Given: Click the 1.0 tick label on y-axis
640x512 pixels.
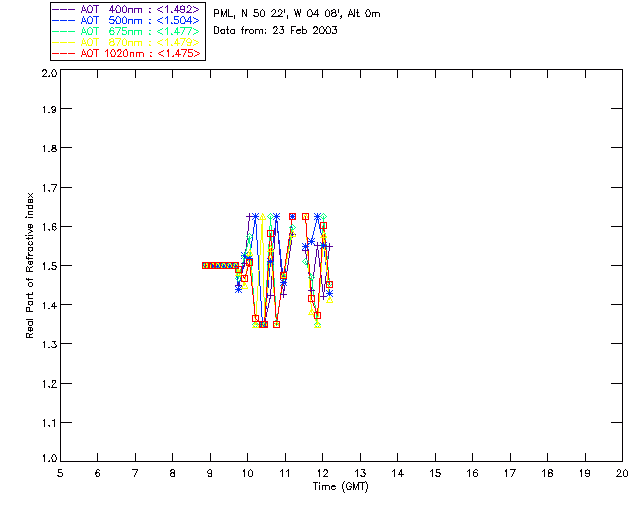Looking at the screenshot, I should [48, 458].
